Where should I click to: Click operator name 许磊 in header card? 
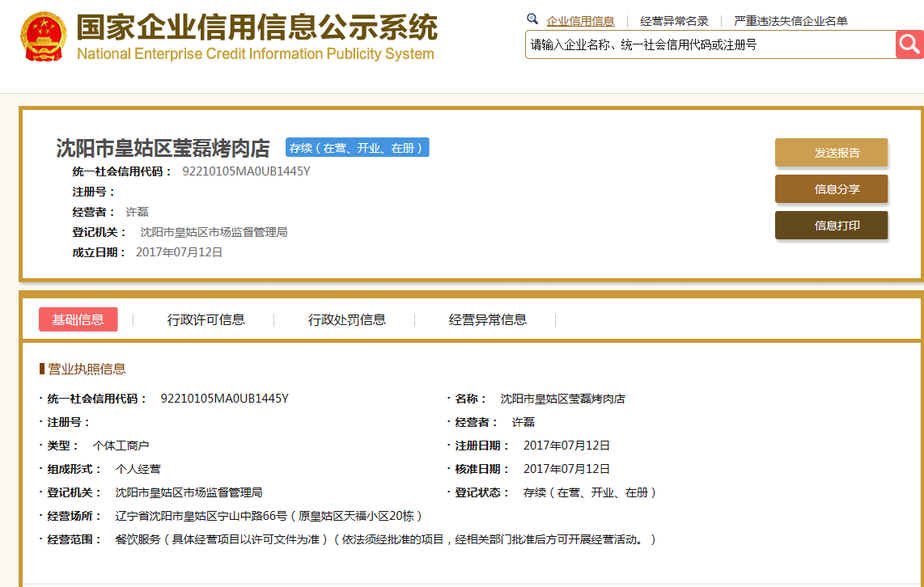137,212
